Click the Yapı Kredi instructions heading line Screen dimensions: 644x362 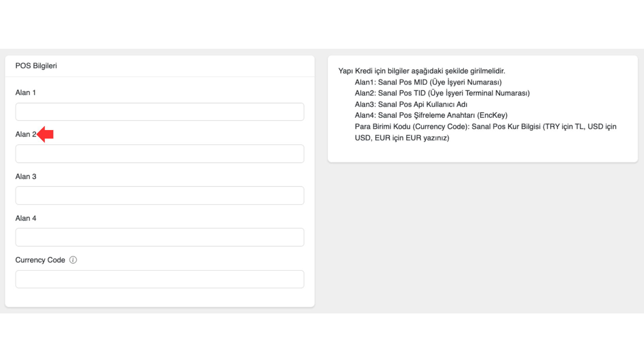point(422,71)
